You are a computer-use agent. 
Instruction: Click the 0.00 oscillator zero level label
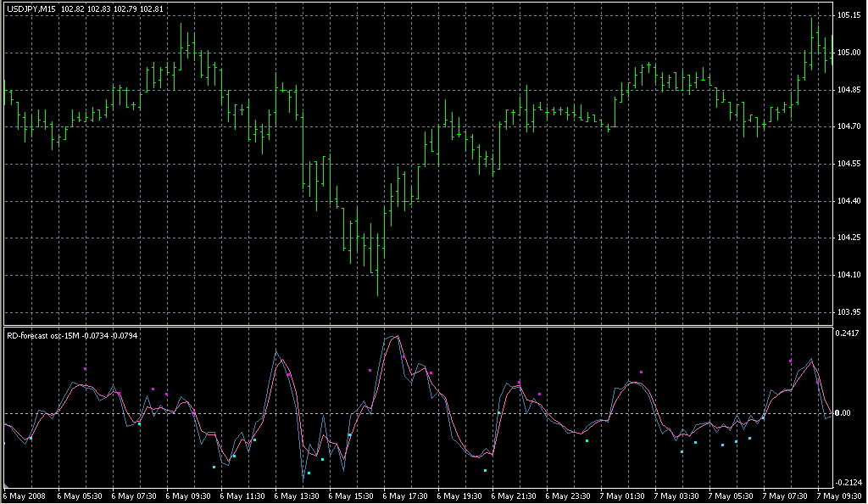843,413
